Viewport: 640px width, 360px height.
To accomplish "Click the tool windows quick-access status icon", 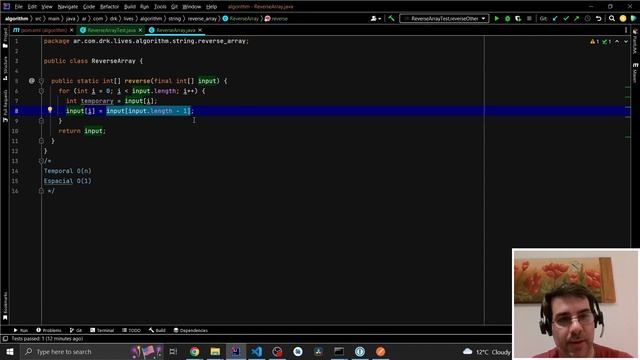I will pos(5,339).
